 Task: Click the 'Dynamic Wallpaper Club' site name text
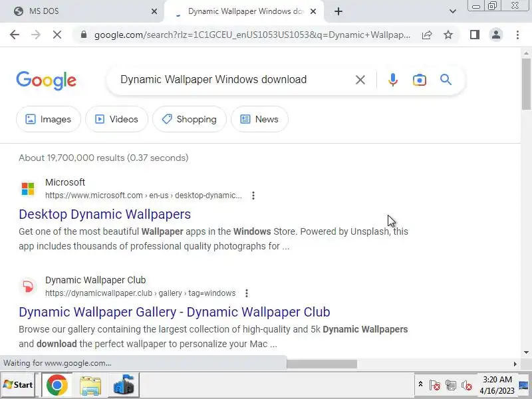tap(95, 280)
